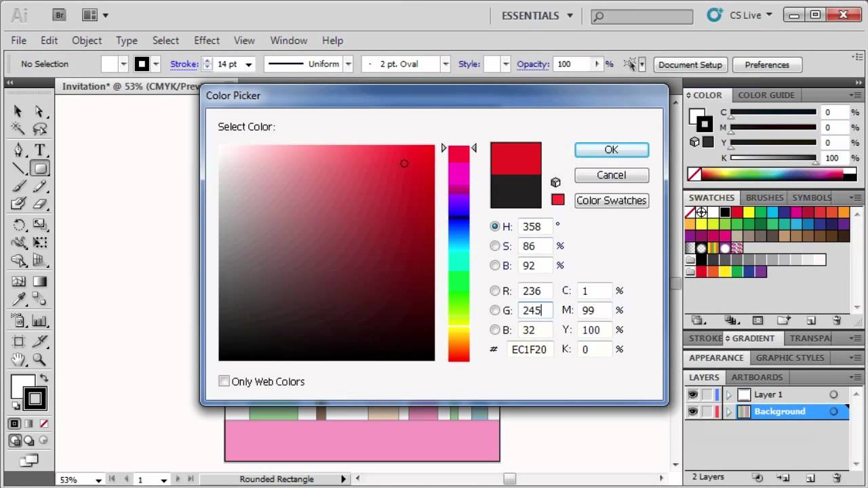This screenshot has width=868, height=488.
Task: Select the Zoom magnifier tool
Action: pos(39,359)
